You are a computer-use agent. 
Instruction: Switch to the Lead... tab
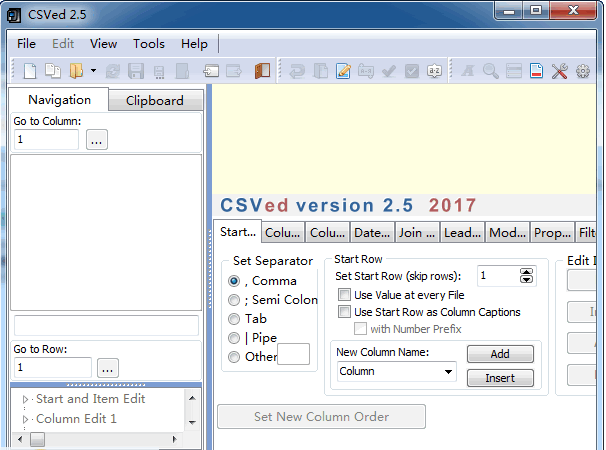(462, 233)
